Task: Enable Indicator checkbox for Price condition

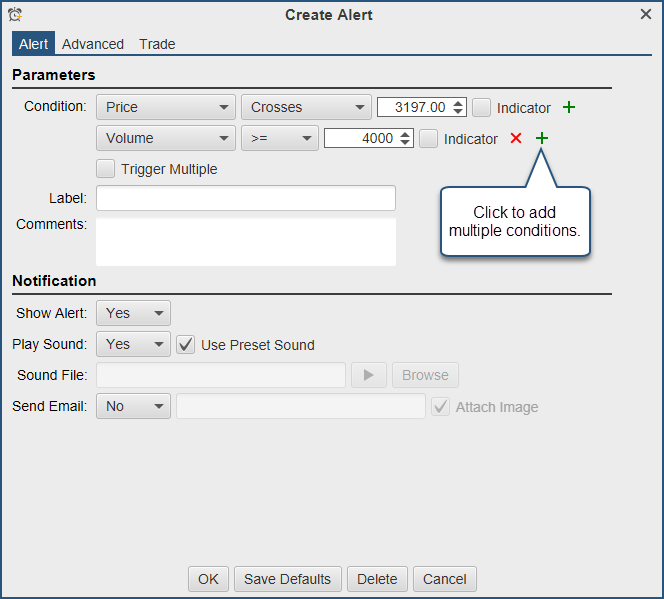Action: click(x=482, y=107)
